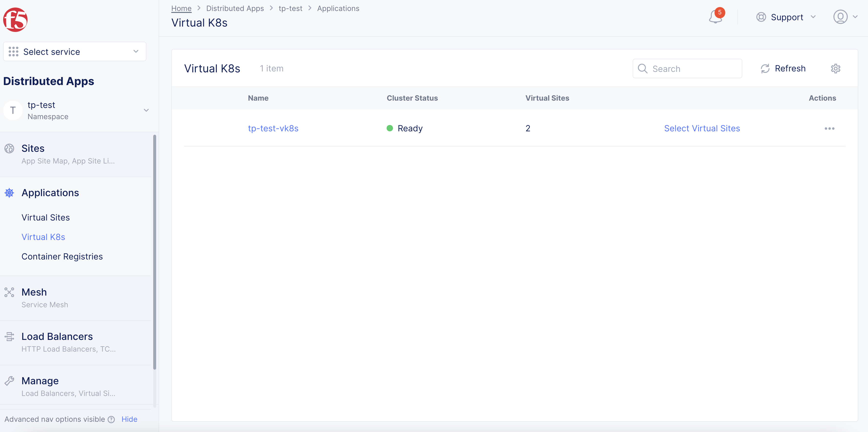868x432 pixels.
Task: Click the Refresh button
Action: [x=783, y=69]
